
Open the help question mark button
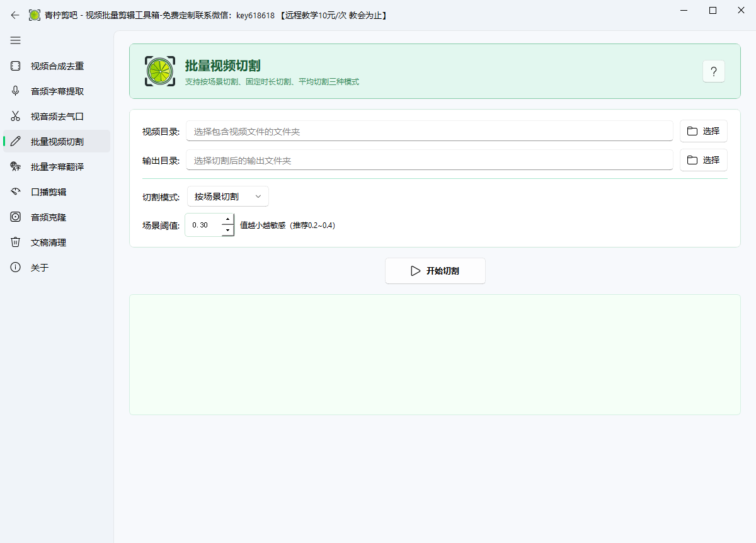tap(713, 71)
